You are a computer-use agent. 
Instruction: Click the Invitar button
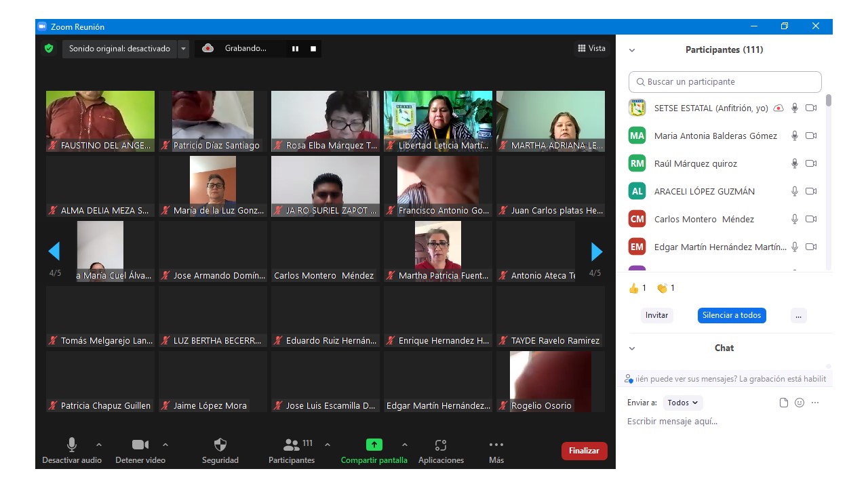tap(656, 315)
